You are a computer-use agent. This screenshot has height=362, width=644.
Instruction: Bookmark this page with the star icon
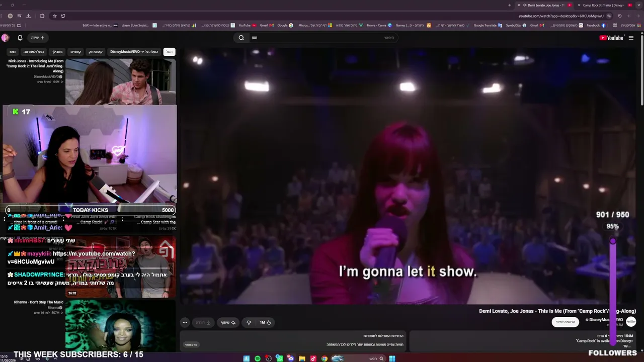point(55,16)
